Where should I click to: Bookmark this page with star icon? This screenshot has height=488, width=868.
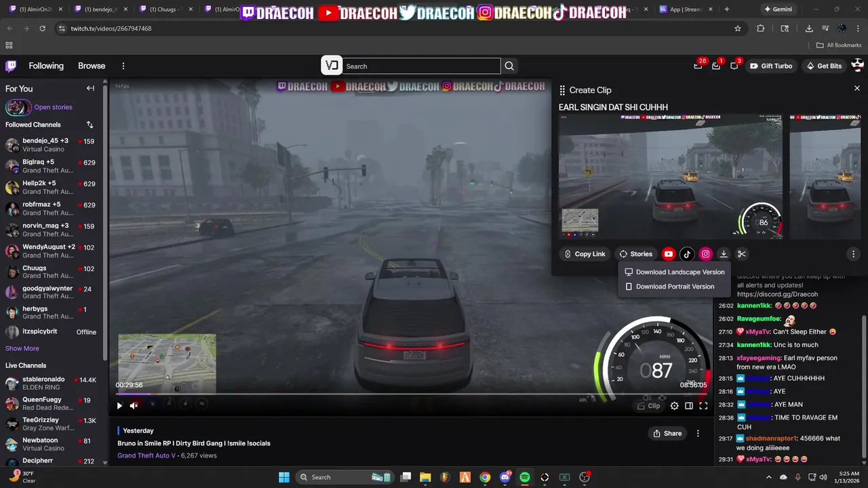point(738,28)
